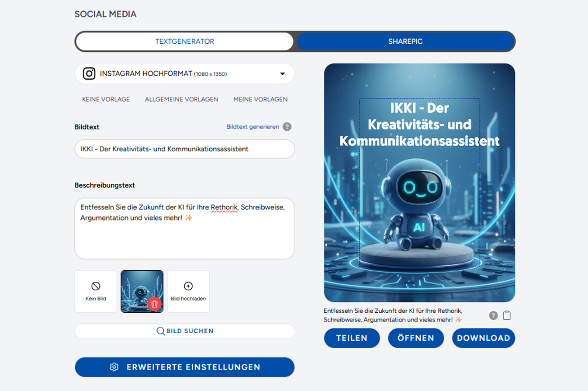Click the Instagram logo icon
This screenshot has height=391, width=588.
click(89, 73)
